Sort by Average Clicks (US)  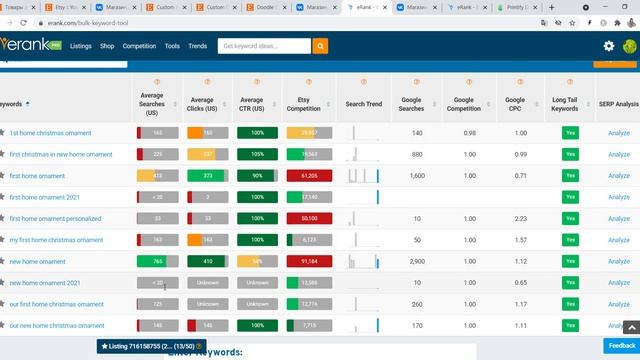point(224,104)
